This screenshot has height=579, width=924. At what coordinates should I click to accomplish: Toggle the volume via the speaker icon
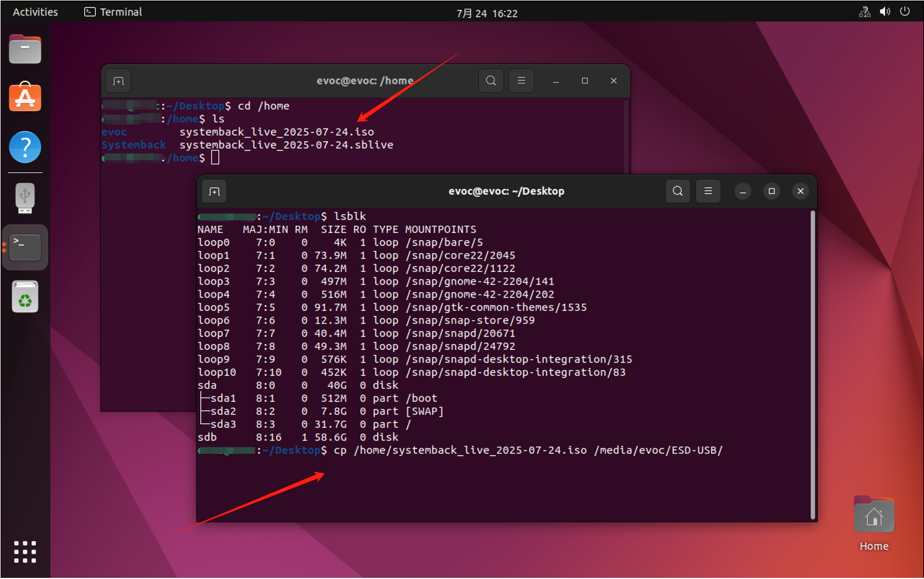[x=885, y=12]
